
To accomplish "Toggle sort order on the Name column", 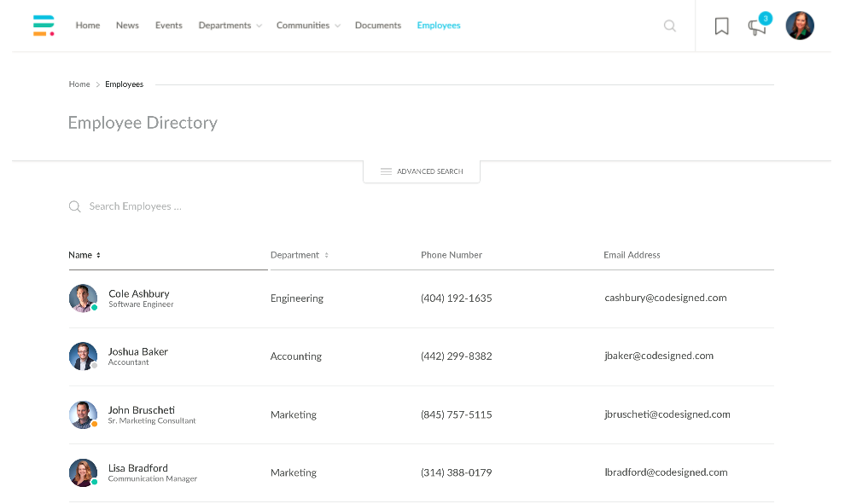I will pos(98,254).
